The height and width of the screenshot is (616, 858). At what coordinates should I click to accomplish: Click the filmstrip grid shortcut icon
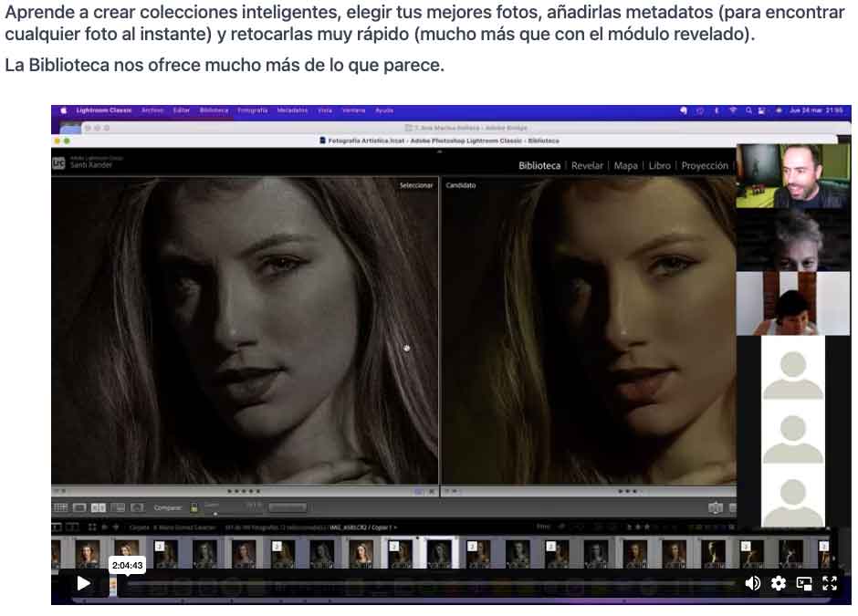(x=92, y=527)
